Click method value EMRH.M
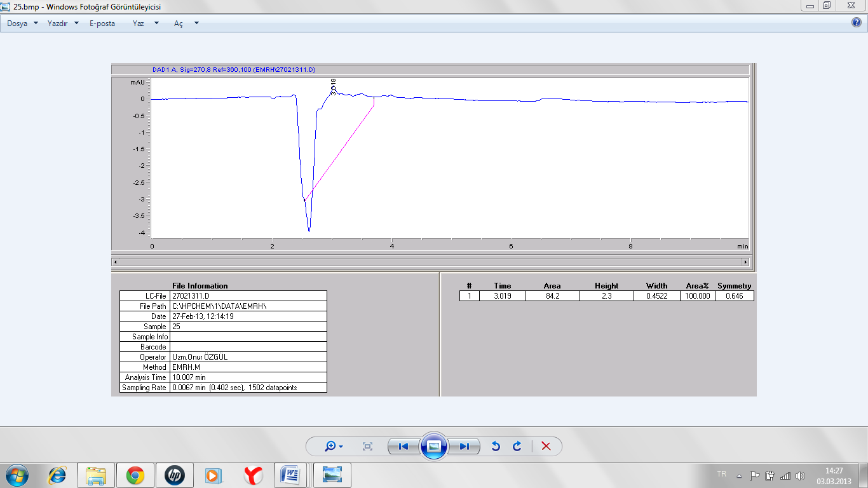 tap(248, 367)
